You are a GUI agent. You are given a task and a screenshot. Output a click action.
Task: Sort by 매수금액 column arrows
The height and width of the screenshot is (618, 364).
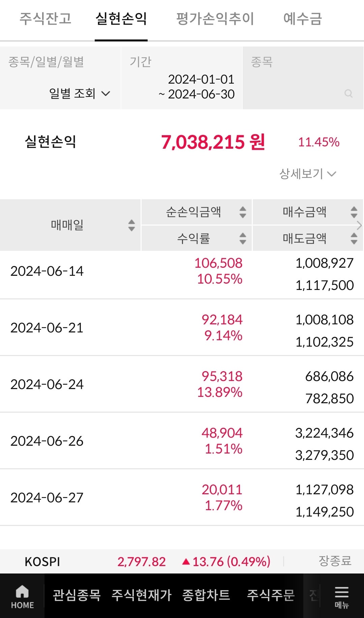click(x=354, y=212)
